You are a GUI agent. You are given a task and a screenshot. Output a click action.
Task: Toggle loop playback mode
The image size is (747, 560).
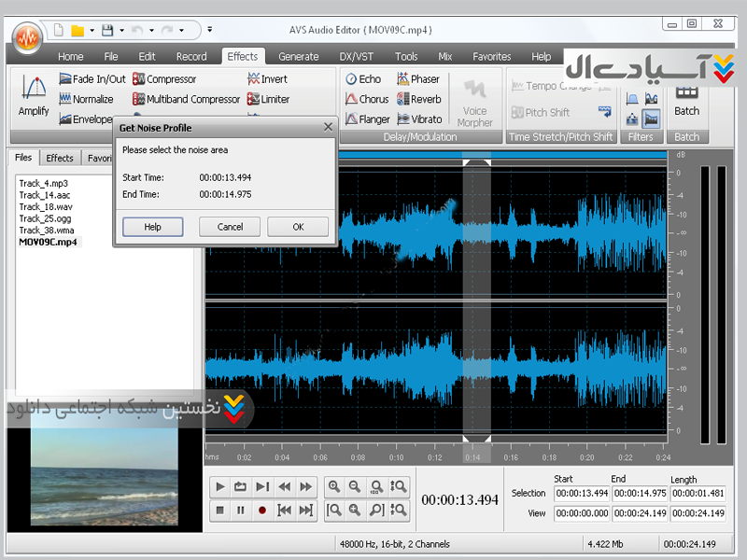point(241,486)
